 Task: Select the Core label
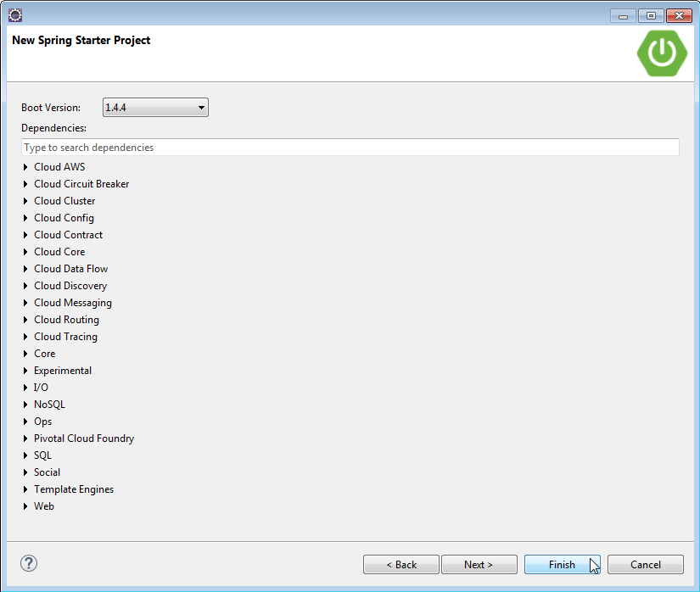pyautogui.click(x=45, y=354)
